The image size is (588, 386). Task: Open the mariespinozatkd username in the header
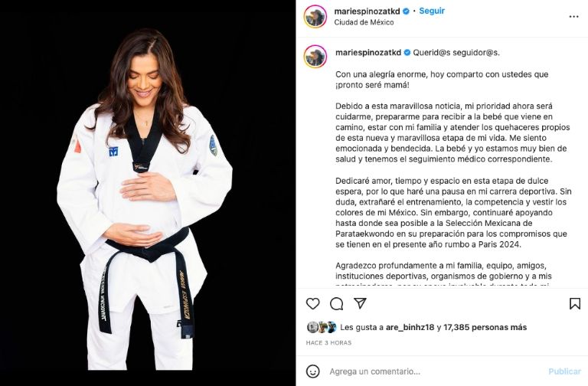pos(367,11)
